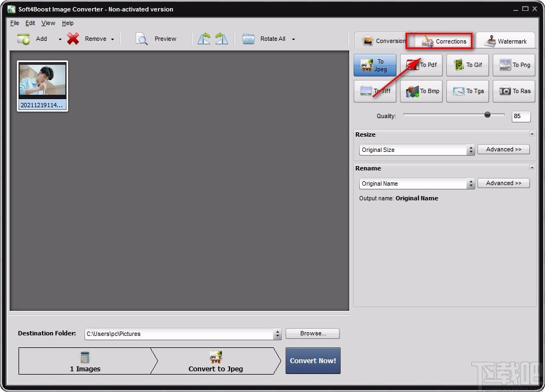The height and width of the screenshot is (392, 545).
Task: Select the To Jpeg format
Action: point(375,65)
